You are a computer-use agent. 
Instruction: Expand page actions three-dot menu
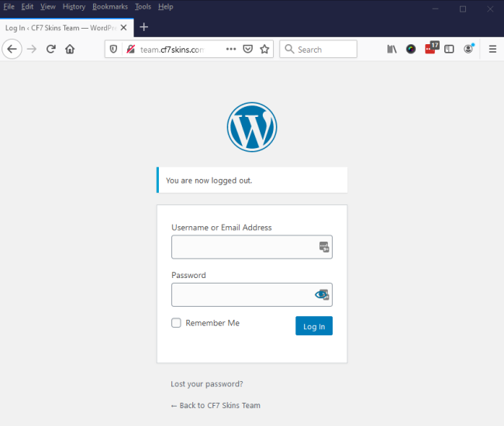point(231,49)
